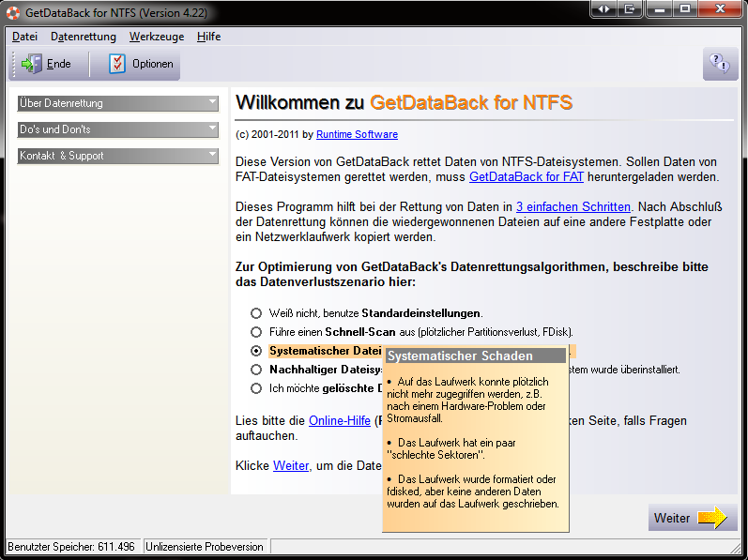This screenshot has height=560, width=748.
Task: Click the yellow Weiter arrow icon
Action: click(x=712, y=518)
